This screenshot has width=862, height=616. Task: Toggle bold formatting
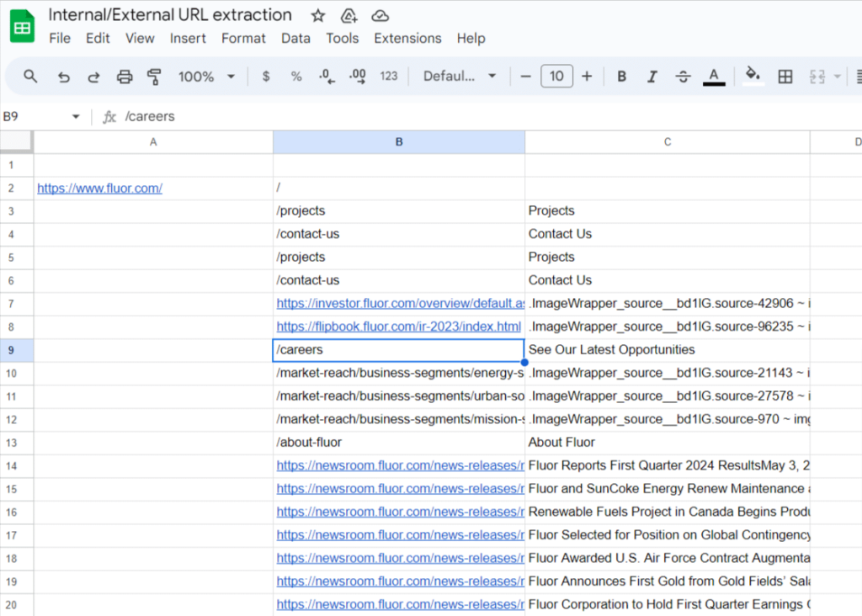tap(621, 77)
